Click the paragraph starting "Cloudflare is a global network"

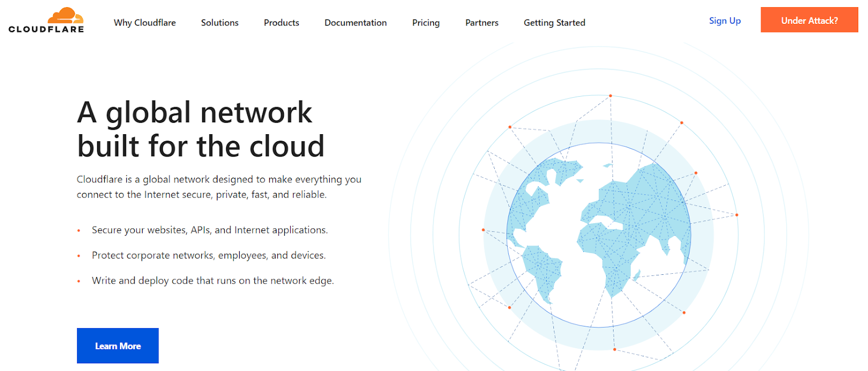(x=219, y=187)
